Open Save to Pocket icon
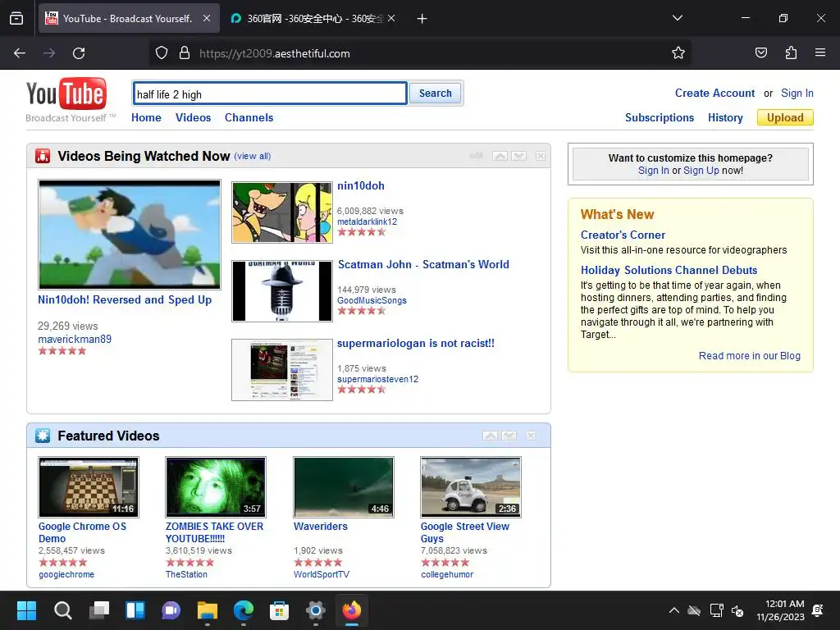The image size is (840, 630). click(x=760, y=52)
